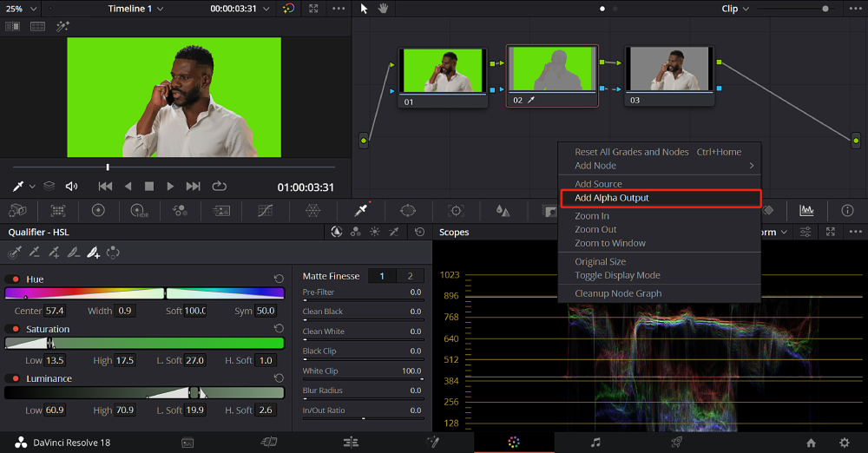
Task: Stop playback
Action: tap(149, 186)
